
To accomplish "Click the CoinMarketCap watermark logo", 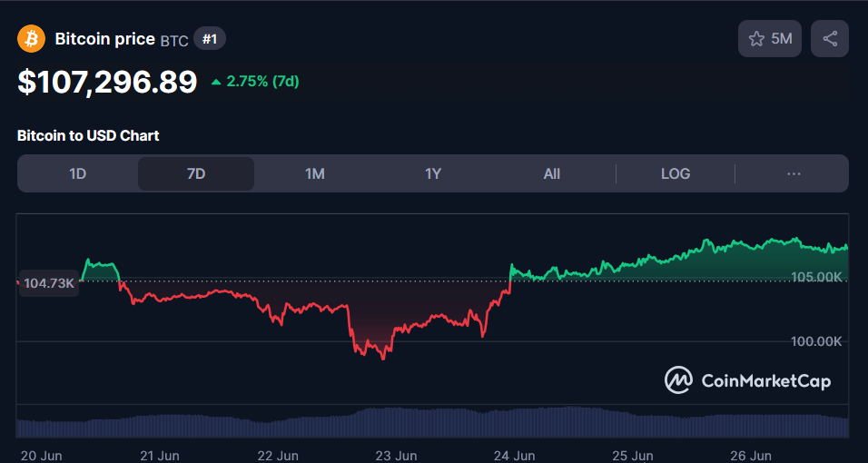I will pos(747,380).
